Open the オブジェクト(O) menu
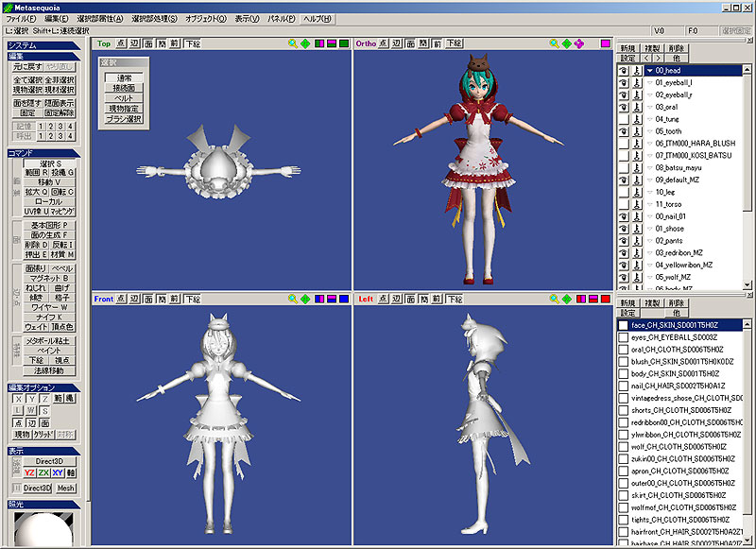Screen dimensions: 756x549 206,19
